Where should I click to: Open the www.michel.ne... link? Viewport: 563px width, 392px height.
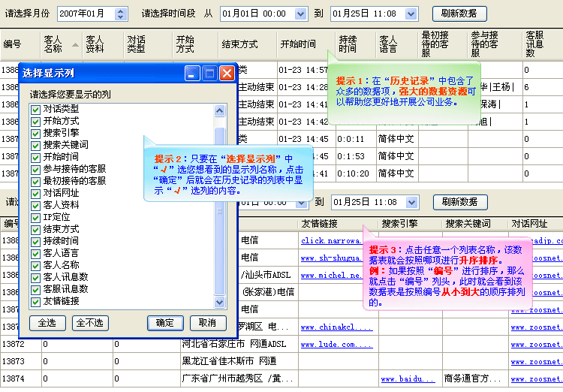[331, 276]
